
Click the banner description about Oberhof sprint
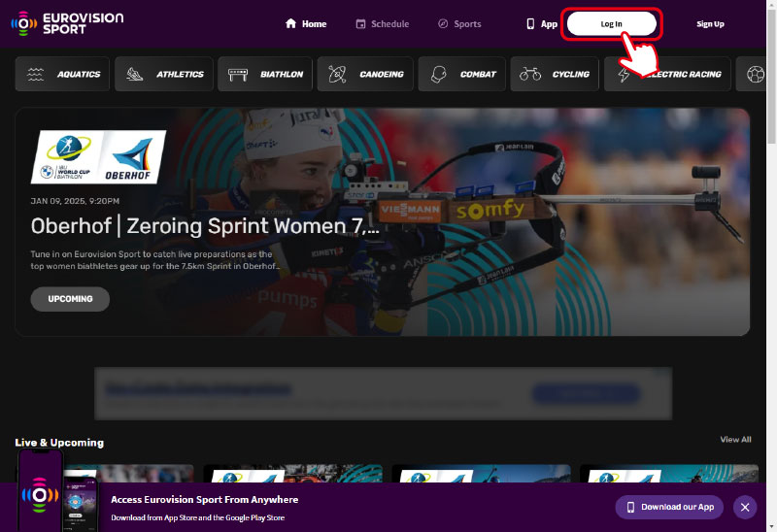(154, 260)
